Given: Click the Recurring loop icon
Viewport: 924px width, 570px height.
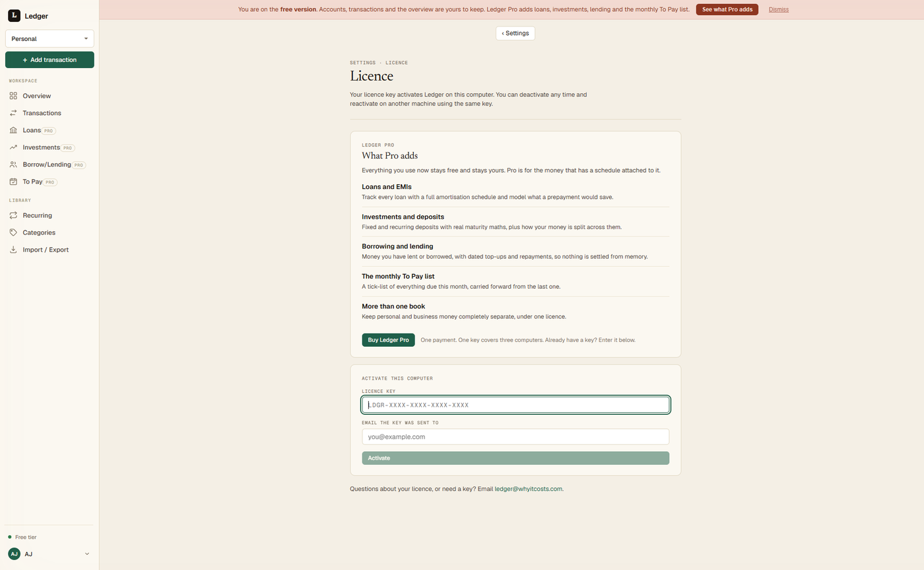Looking at the screenshot, I should pos(13,215).
